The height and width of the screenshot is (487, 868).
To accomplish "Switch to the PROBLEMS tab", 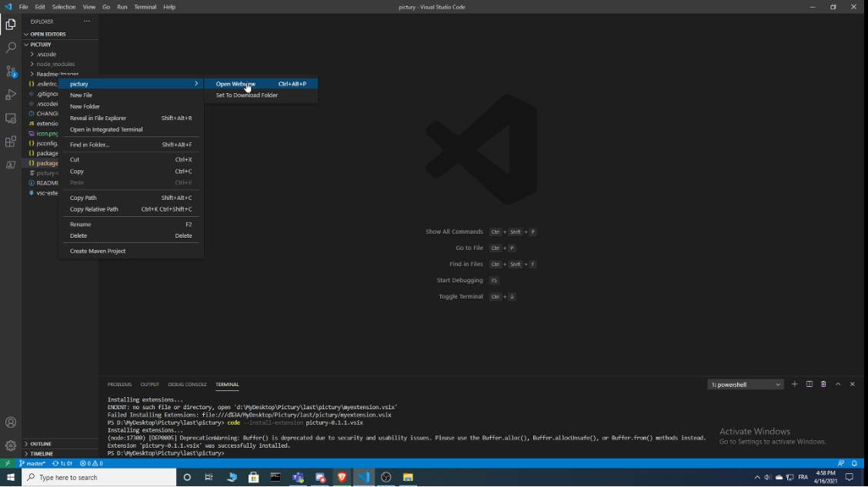I will click(x=119, y=384).
